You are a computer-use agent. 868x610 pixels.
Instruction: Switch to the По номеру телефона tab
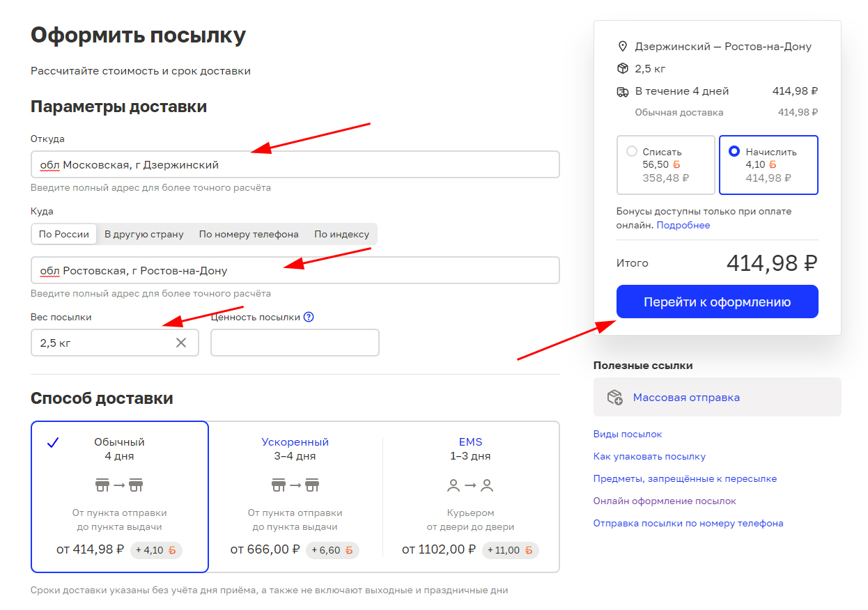[x=249, y=234]
